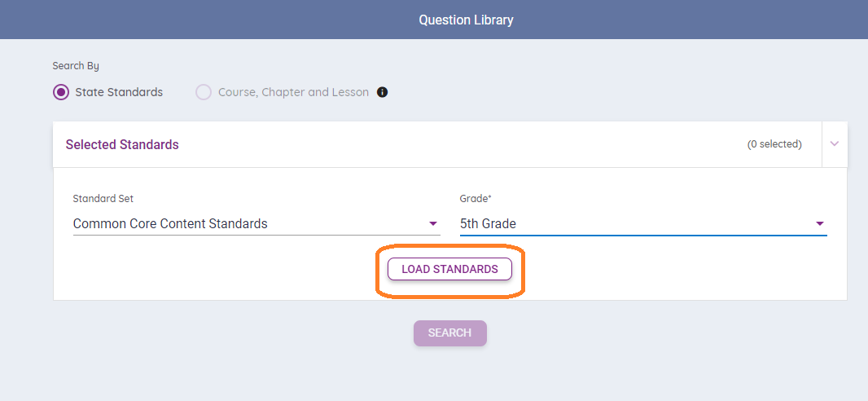The height and width of the screenshot is (401, 868).
Task: Click the empty Selected Standards header row middle
Action: coord(456,144)
